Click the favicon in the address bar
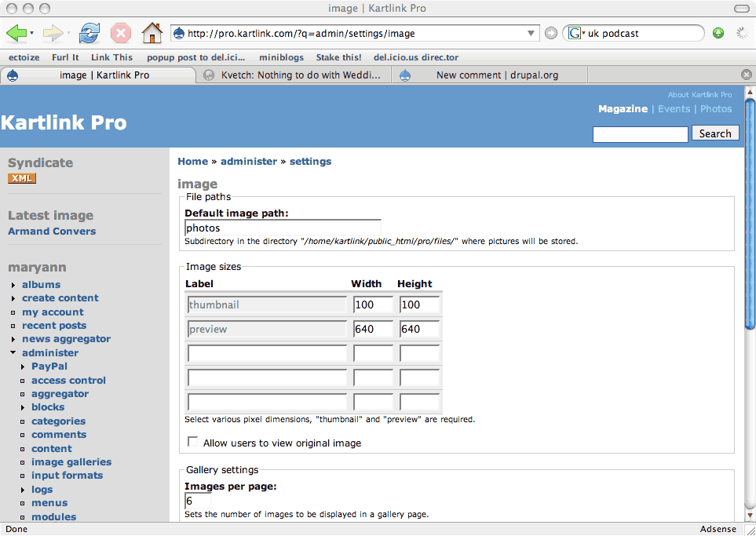This screenshot has width=756, height=536. [x=179, y=33]
